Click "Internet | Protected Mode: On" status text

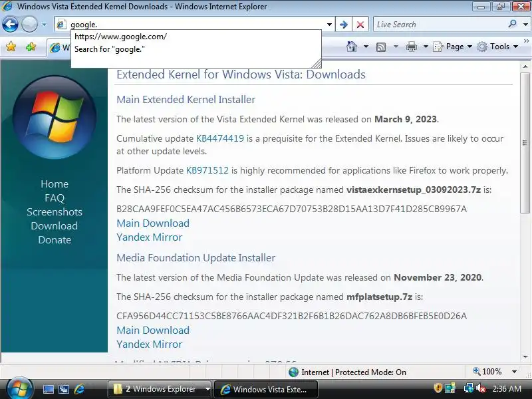point(354,372)
